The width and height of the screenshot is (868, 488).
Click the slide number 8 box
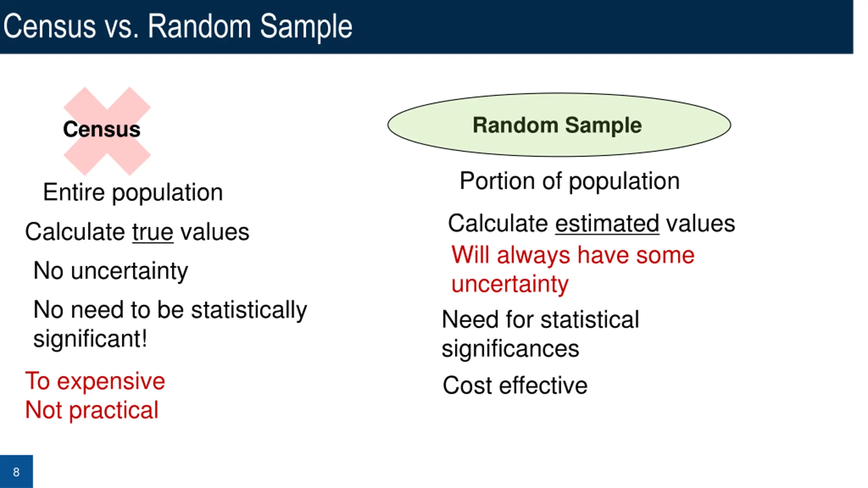click(16, 471)
